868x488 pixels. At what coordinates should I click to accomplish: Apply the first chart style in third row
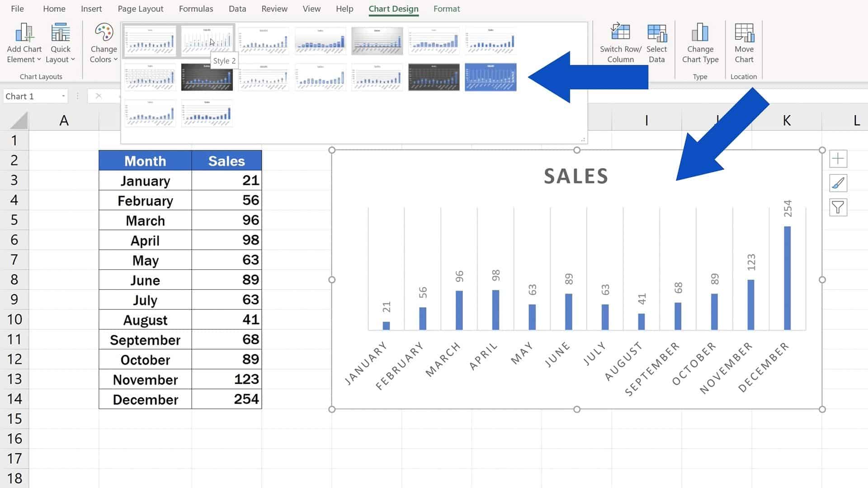click(x=150, y=113)
